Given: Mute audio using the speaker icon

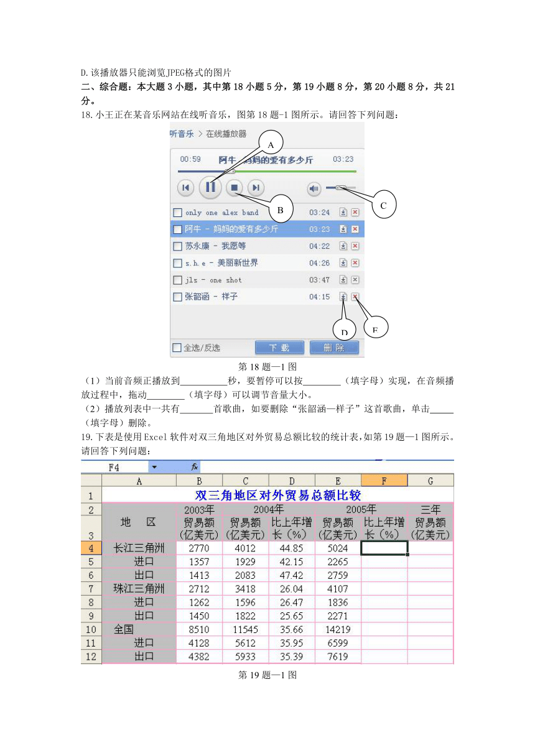Looking at the screenshot, I should pos(314,188).
